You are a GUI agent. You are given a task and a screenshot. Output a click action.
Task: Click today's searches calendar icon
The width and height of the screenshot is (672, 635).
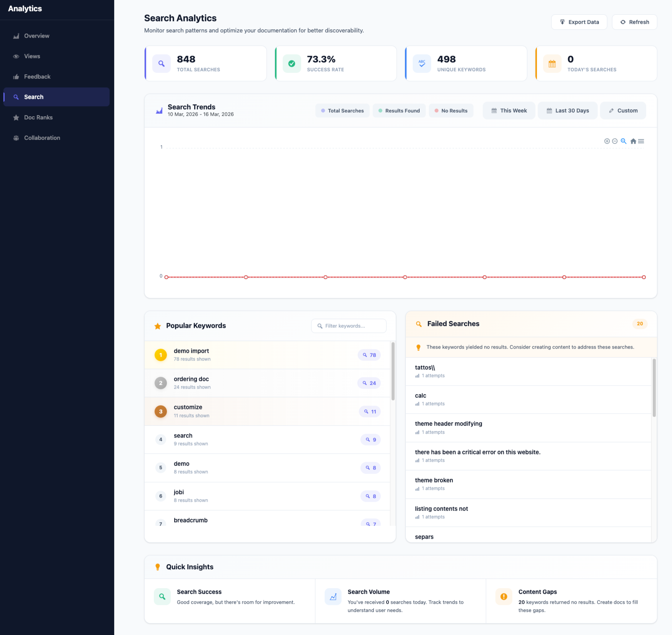pyautogui.click(x=552, y=63)
